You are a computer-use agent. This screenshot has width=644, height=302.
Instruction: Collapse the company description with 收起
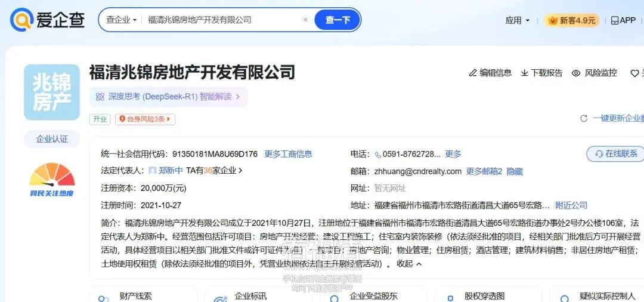(x=409, y=263)
